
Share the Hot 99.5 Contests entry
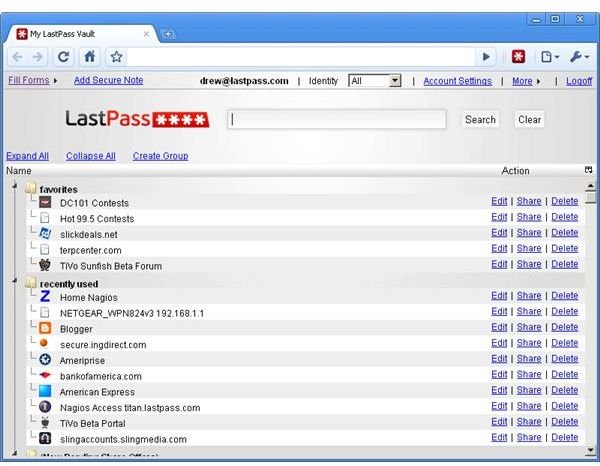tap(529, 217)
